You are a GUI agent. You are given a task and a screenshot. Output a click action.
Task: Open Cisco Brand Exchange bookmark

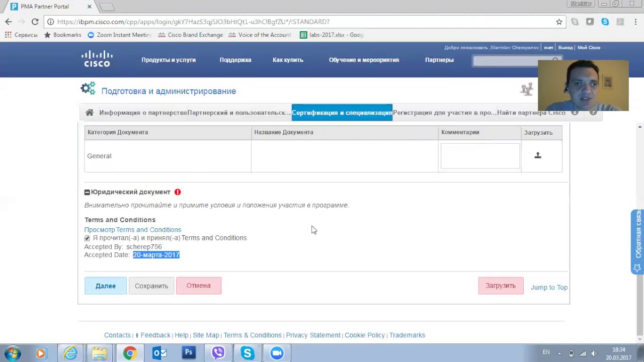pyautogui.click(x=190, y=35)
